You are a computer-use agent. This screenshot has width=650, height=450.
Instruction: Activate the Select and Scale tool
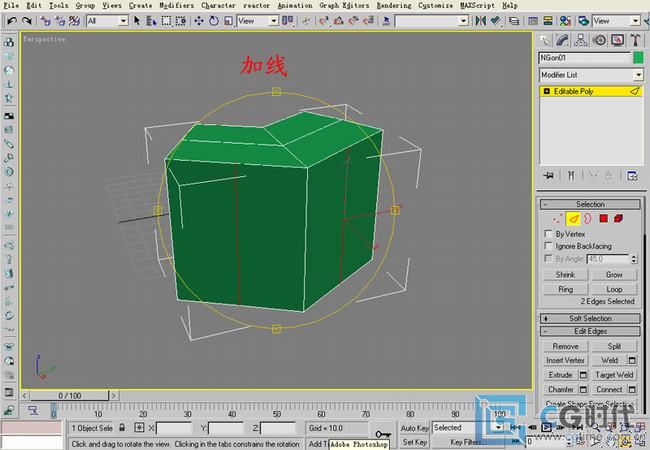pos(228,21)
